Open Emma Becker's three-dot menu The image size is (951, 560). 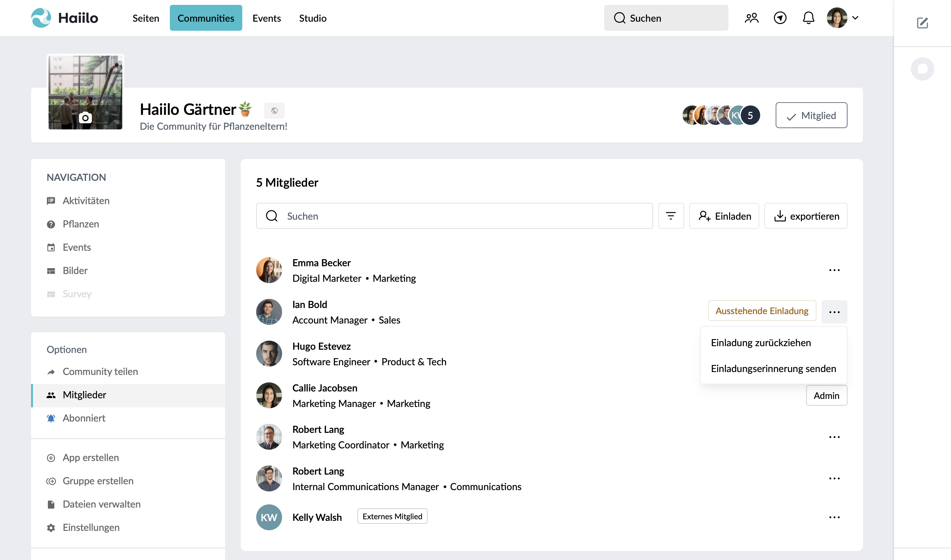[x=834, y=270]
